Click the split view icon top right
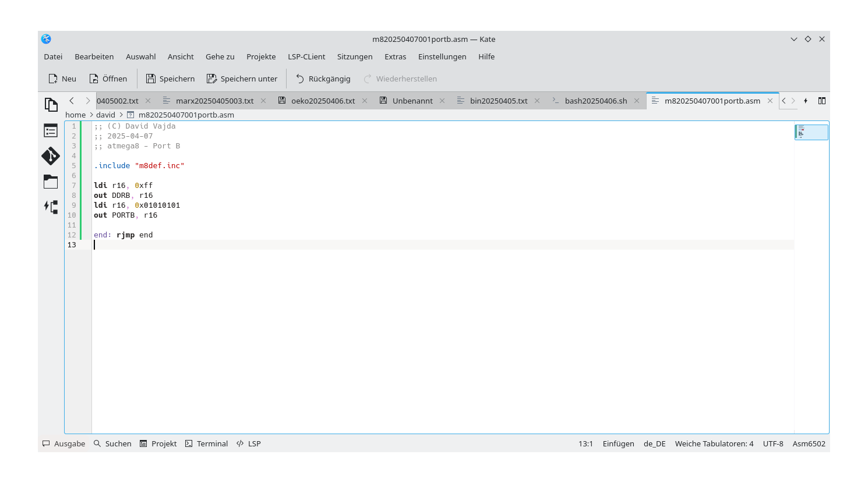Screen dimensions: 868x497 (x=822, y=100)
